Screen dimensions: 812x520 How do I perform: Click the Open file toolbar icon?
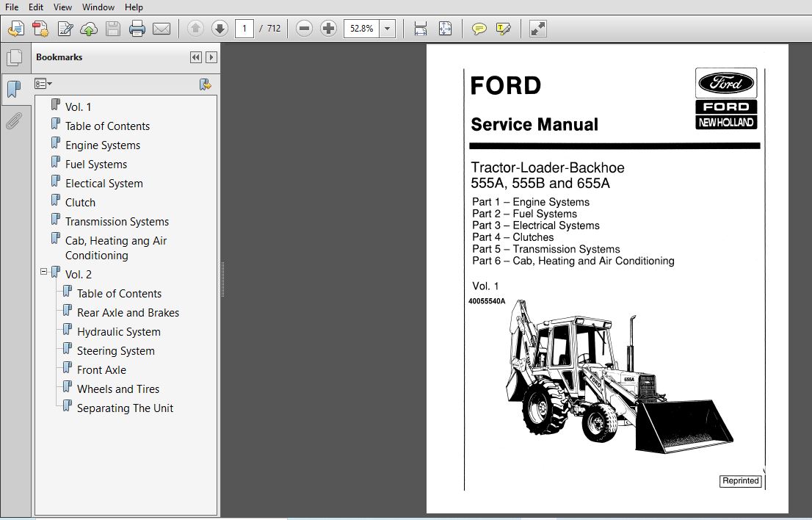(16, 29)
